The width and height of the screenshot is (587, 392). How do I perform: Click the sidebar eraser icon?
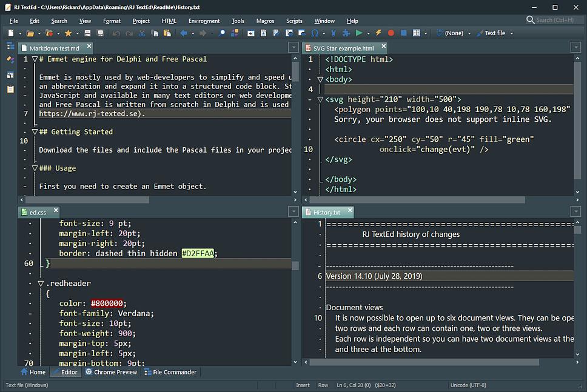pyautogui.click(x=10, y=60)
